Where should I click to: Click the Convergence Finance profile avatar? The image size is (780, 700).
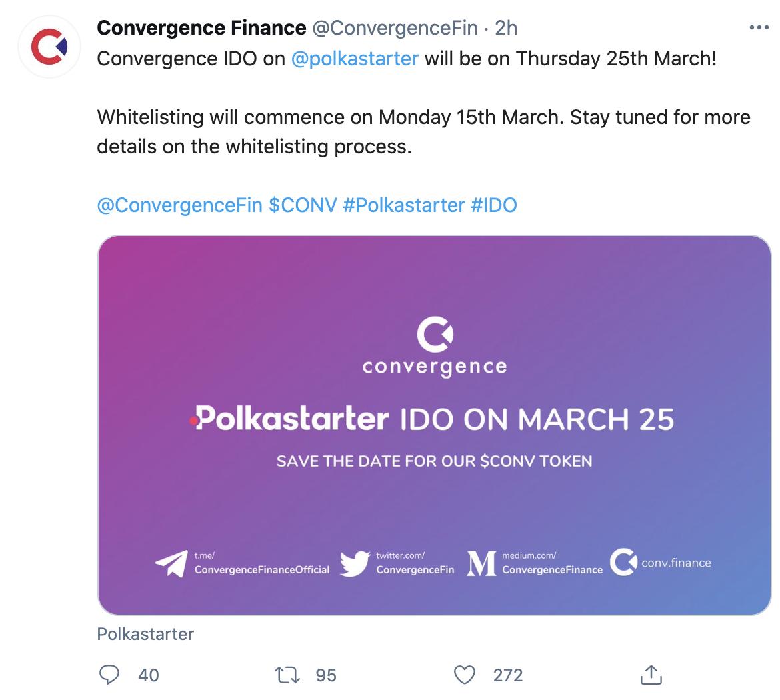tap(49, 47)
